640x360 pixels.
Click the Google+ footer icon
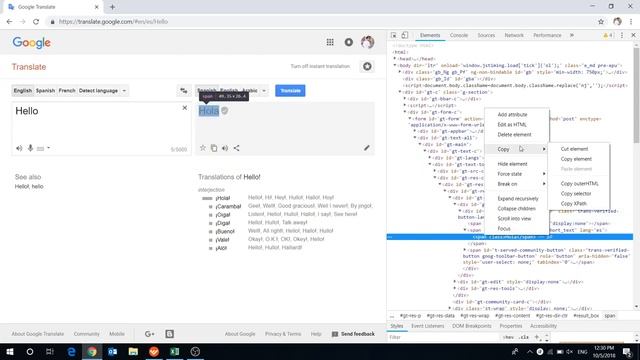149,334
